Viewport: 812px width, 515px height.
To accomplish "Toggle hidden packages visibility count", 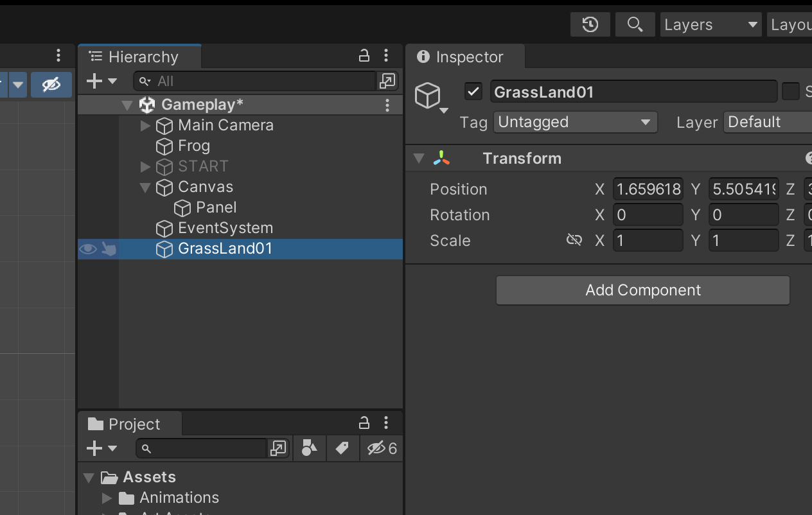I will tap(382, 448).
